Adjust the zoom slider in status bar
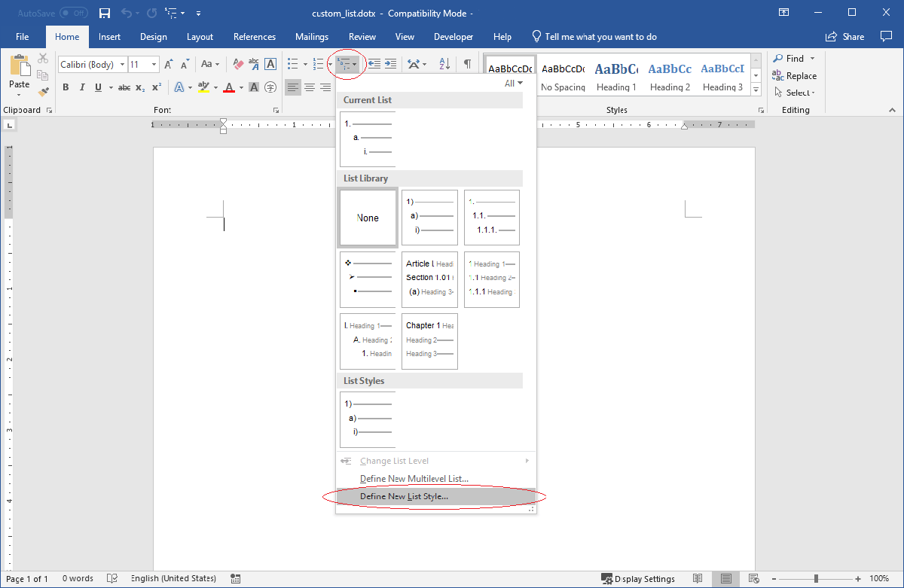This screenshot has width=904, height=588. [x=816, y=579]
